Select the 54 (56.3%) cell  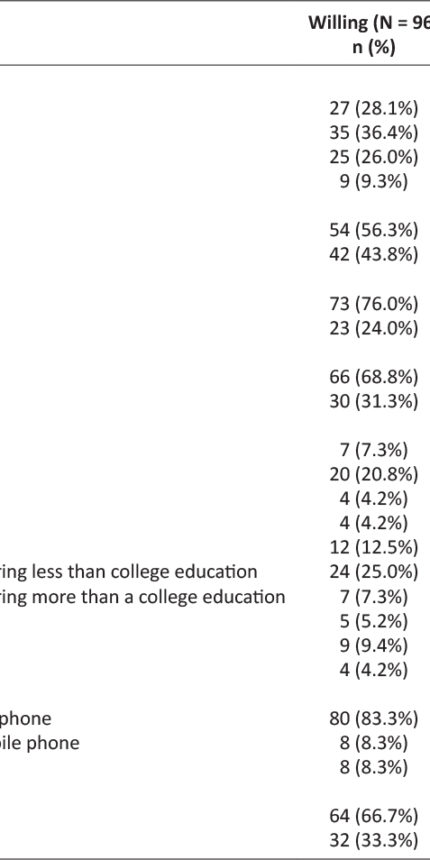point(374,230)
